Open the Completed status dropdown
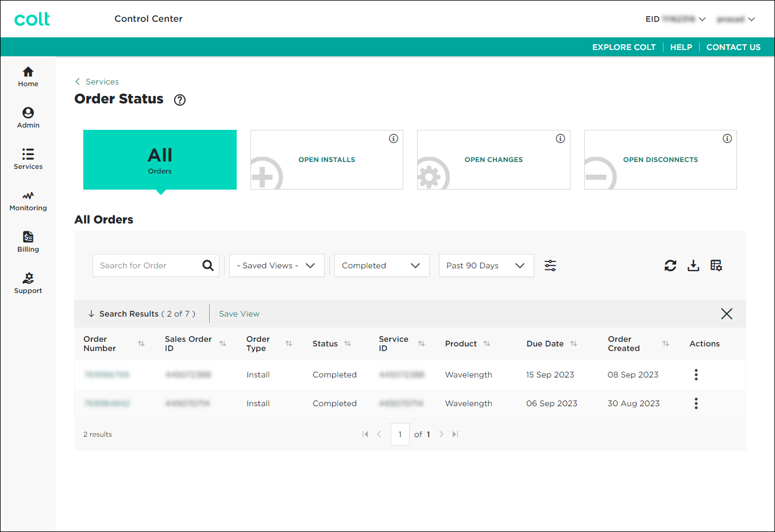 click(x=382, y=265)
